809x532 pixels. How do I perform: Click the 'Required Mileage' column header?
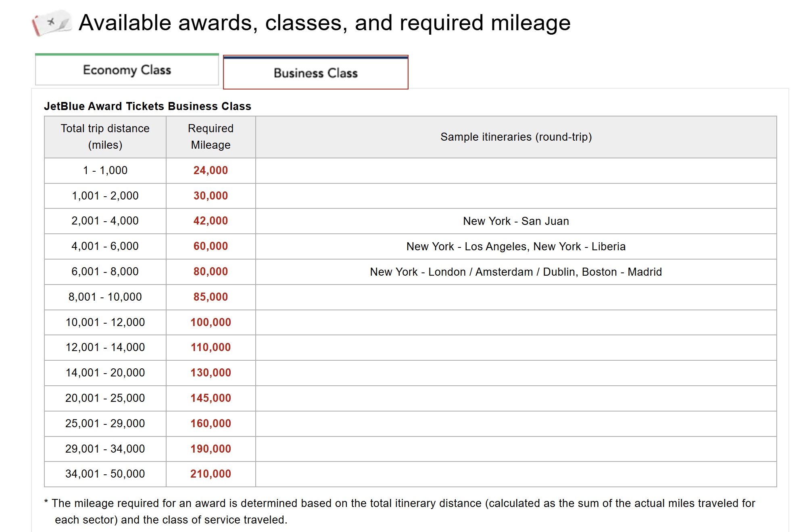211,137
